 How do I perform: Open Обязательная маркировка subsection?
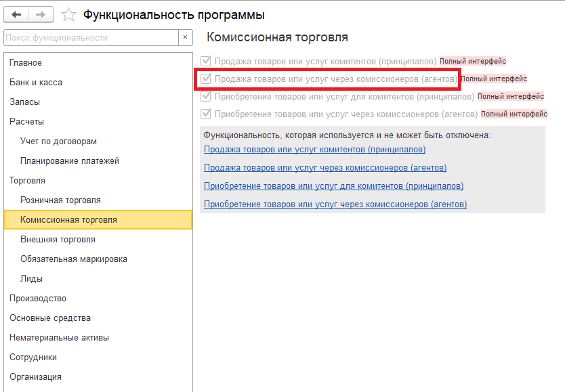pyautogui.click(x=73, y=259)
